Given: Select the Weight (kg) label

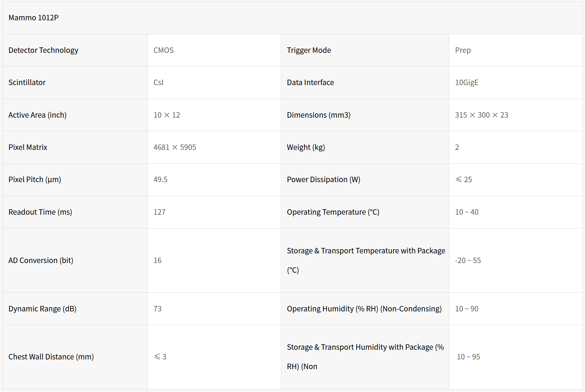Looking at the screenshot, I should coord(306,147).
